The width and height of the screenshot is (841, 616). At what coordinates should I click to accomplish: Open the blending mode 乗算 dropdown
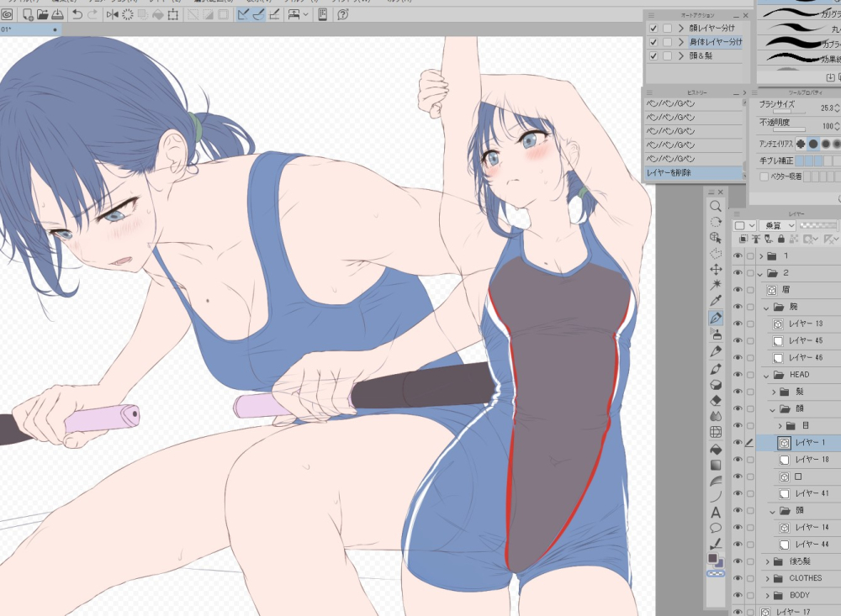(x=776, y=226)
